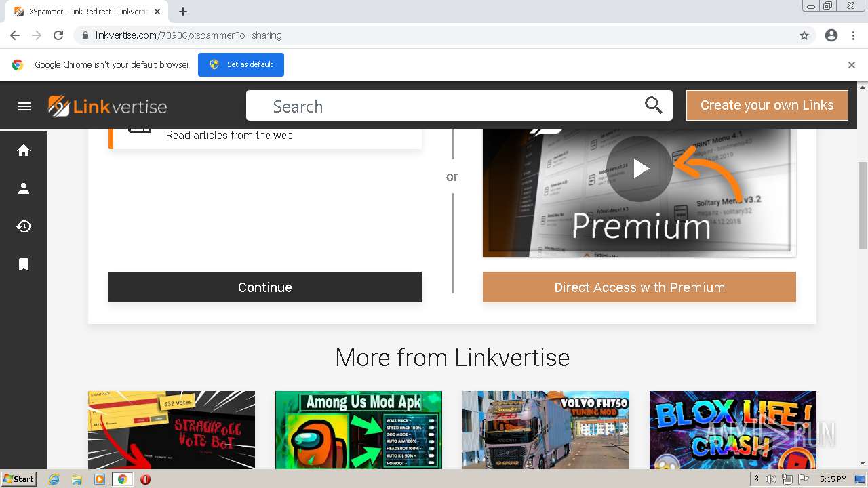Screen dimensions: 868x488
Task: Open the Bookmarks sidebar icon
Action: (24, 264)
